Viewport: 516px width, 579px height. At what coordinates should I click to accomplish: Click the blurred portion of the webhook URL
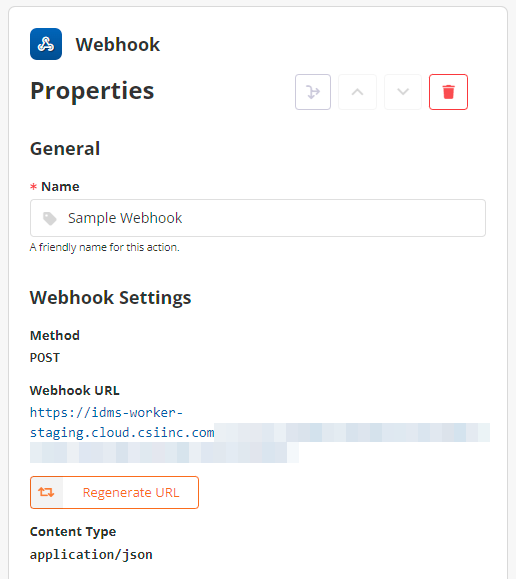259,443
